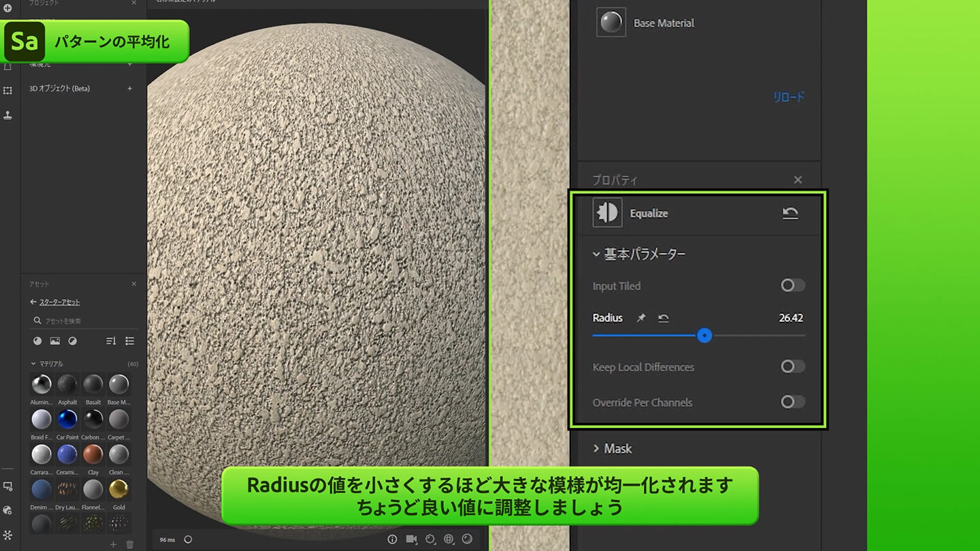Enable Override Per Channels
The image size is (980, 551).
[x=792, y=402]
